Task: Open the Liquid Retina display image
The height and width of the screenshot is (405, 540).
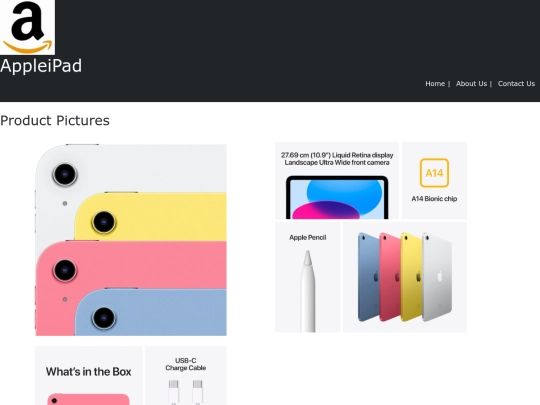Action: coord(337,180)
